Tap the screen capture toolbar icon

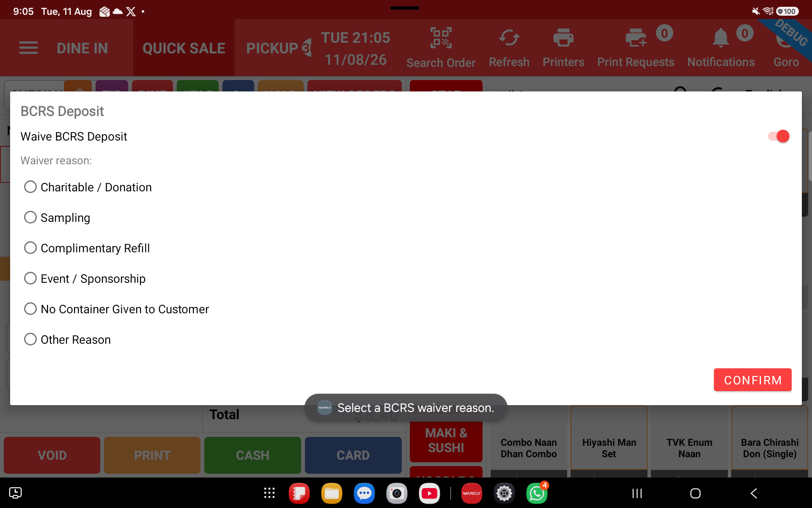tap(15, 493)
